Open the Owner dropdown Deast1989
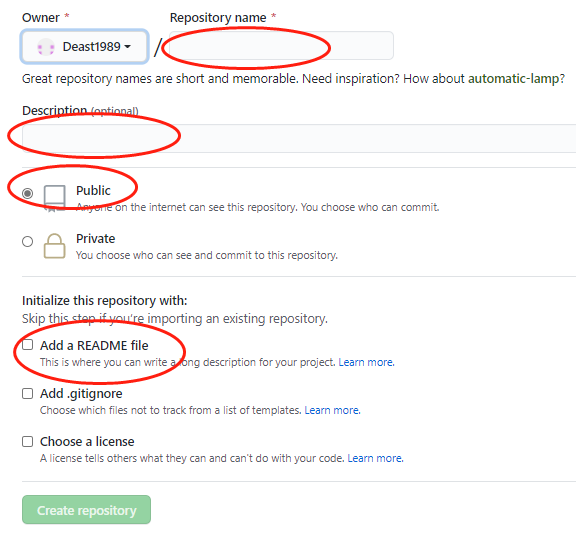This screenshot has width=576, height=535. point(84,47)
